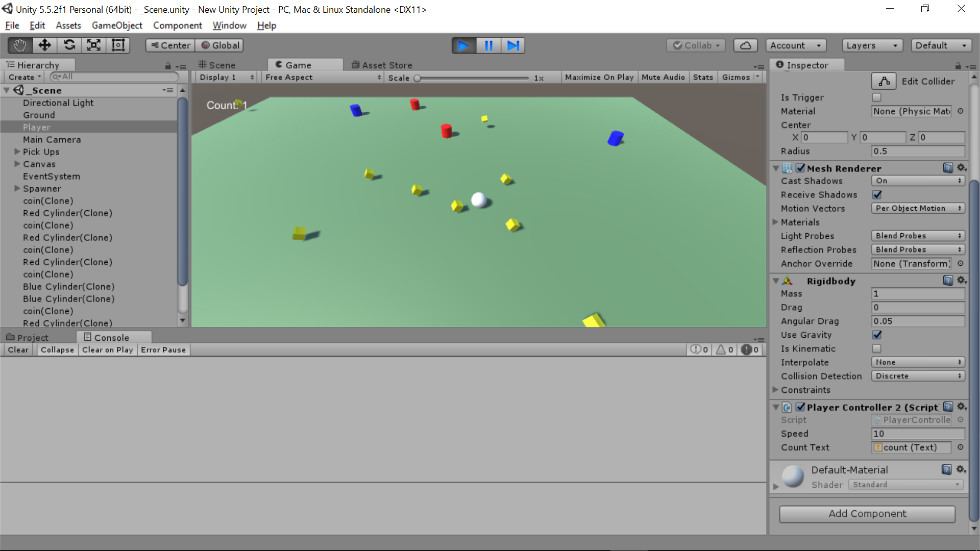Select the Rect Transform tool icon
Image resolution: width=980 pixels, height=551 pixels.
click(x=118, y=45)
